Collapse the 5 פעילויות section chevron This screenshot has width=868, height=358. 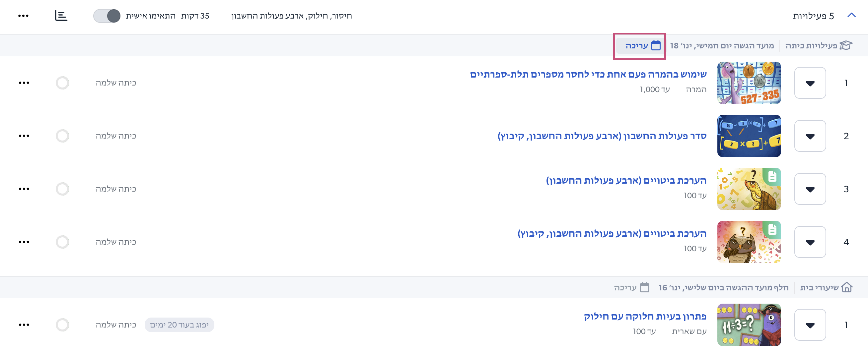[851, 16]
